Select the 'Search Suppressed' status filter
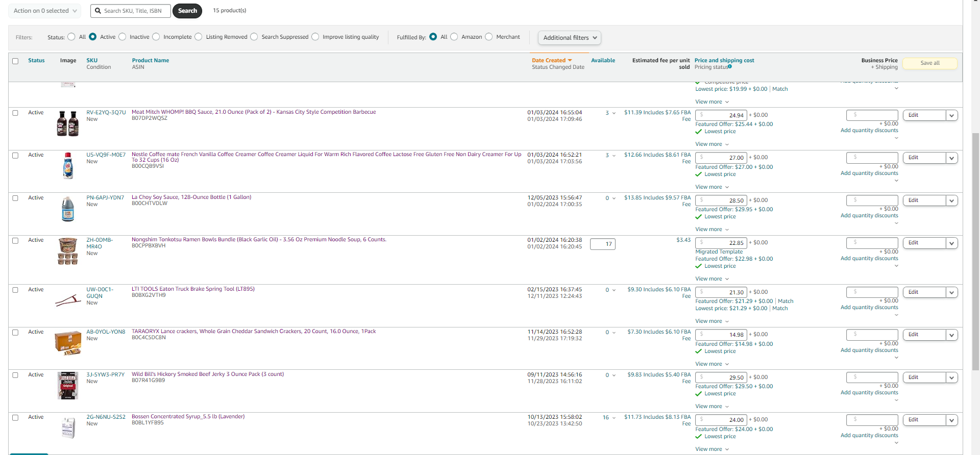Screen dimensions: 980x455 point(254,37)
